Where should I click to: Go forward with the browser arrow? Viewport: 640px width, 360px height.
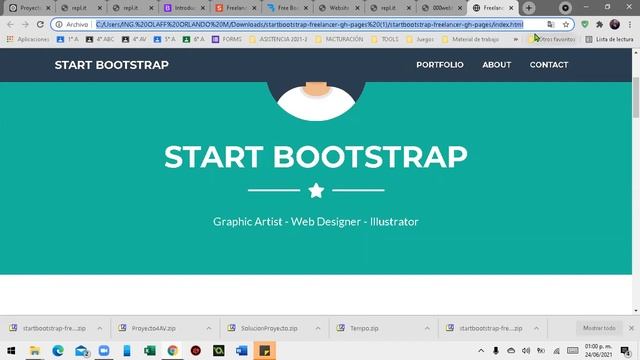coord(25,24)
